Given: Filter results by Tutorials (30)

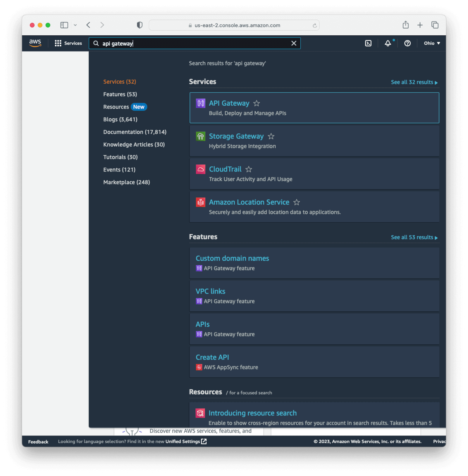Looking at the screenshot, I should point(120,157).
